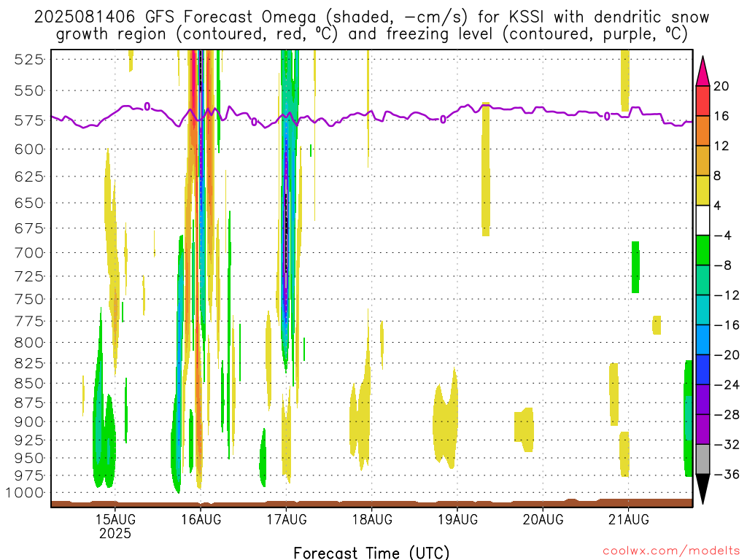Click the blue -20 to -24 colorbar segment
747x560 pixels.
tap(703, 370)
